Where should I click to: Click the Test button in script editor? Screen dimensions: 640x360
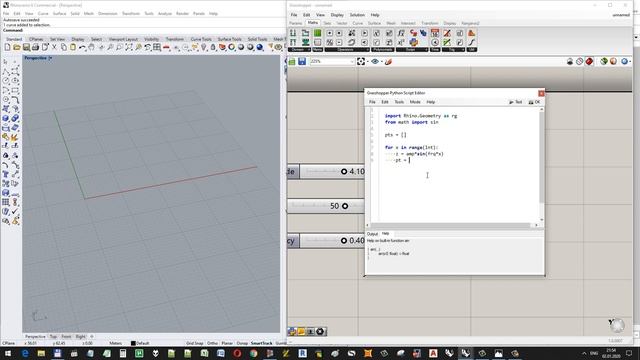[516, 102]
